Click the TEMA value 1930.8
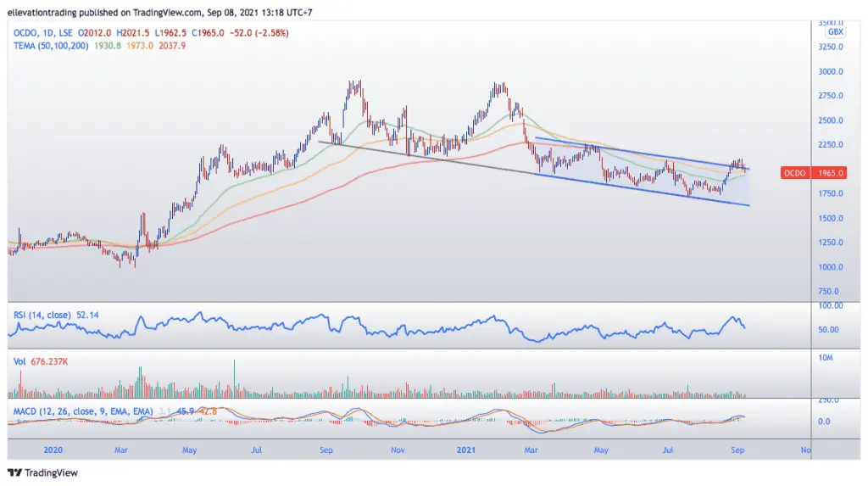868x486 pixels. [x=108, y=46]
